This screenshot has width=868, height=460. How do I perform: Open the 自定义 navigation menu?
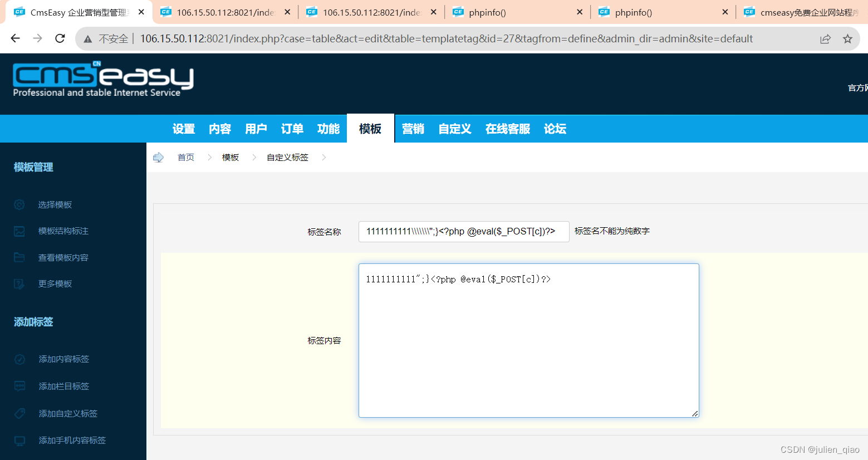pyautogui.click(x=455, y=129)
